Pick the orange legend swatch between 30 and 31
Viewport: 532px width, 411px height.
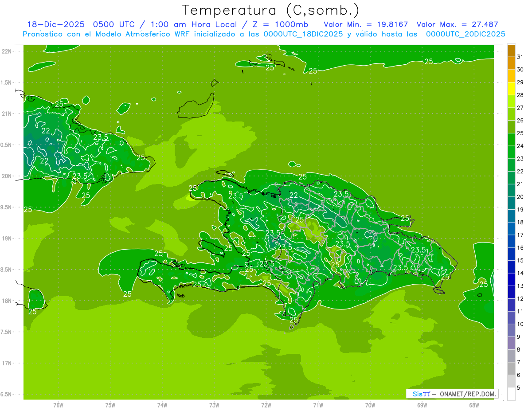coord(511,63)
